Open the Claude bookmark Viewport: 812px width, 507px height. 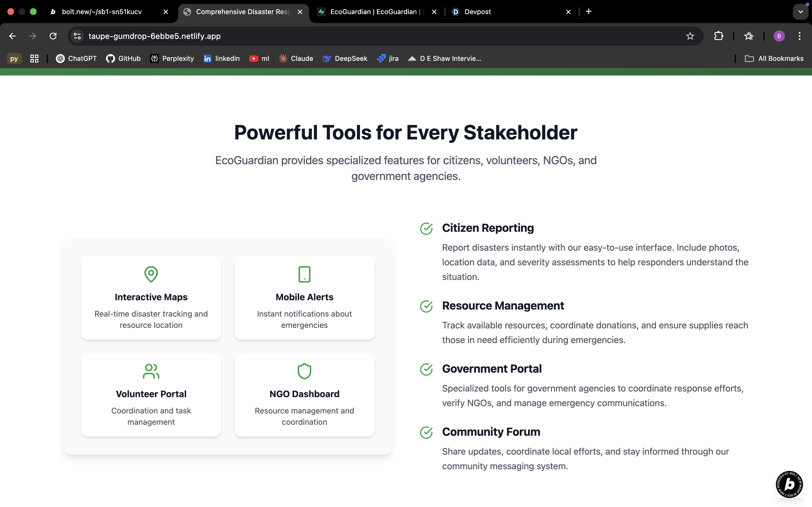296,59
